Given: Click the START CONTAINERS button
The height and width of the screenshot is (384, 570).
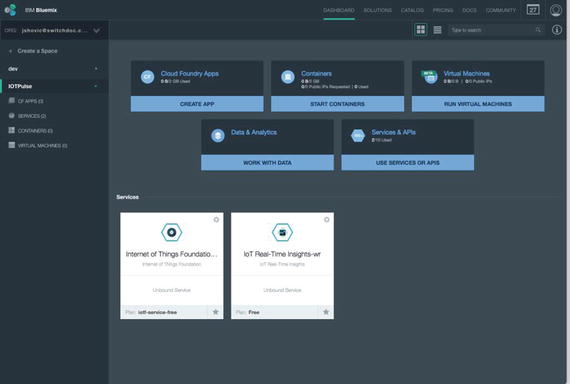Looking at the screenshot, I should [337, 104].
